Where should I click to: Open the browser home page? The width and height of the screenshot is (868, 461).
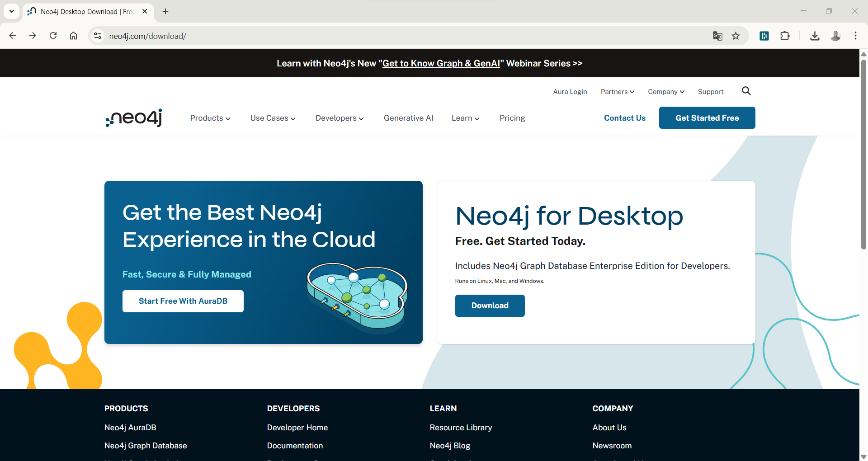[x=73, y=36]
